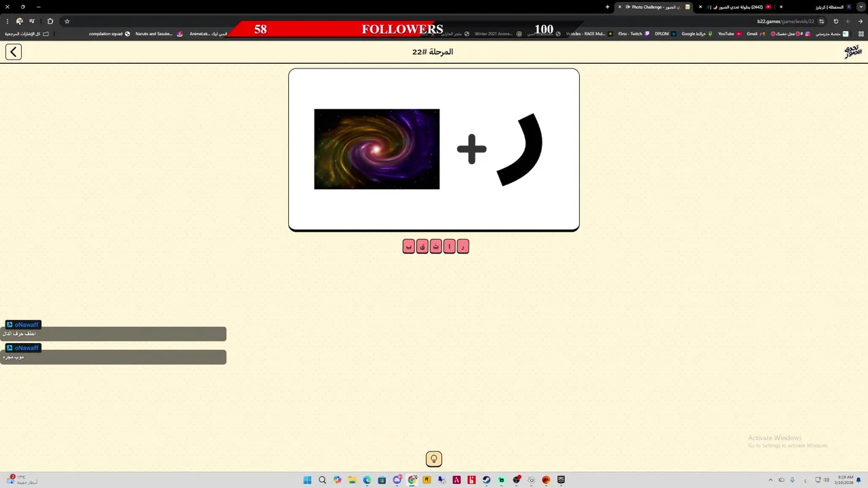868x488 pixels.
Task: Close the Photo Challenge tab
Action: point(620,7)
